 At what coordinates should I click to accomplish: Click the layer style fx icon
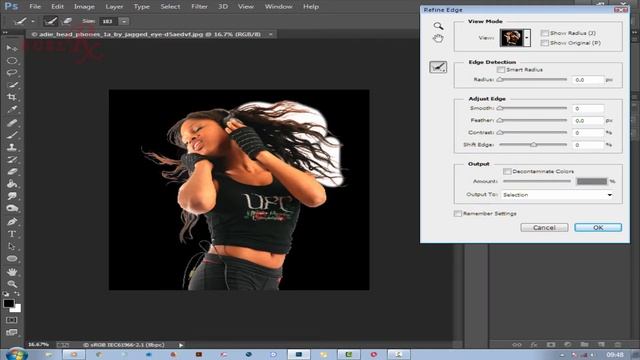pos(533,345)
